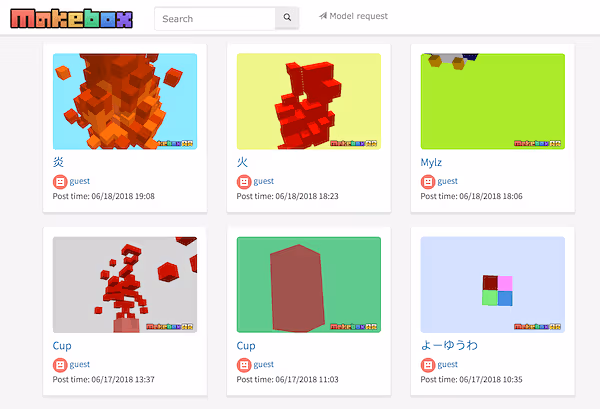Screen dimensions: 600x409
Task: Click guest avatar under 11:03 Cup post
Action: click(x=244, y=365)
